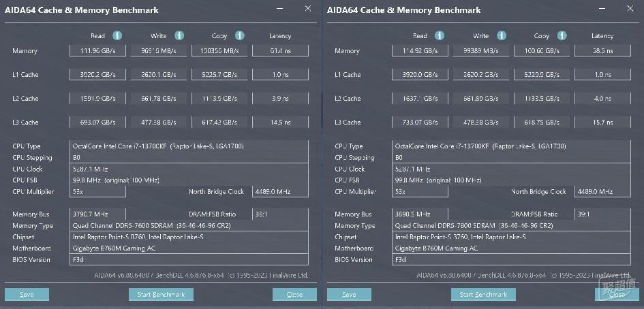Select L2 Latency 4.0 ns cell
Screen dimensions: 644x309
(x=602, y=99)
